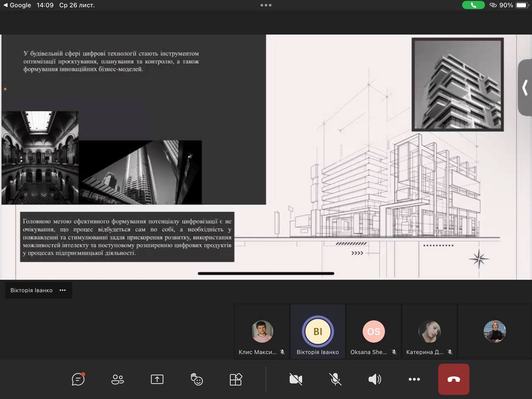Screen dimensions: 532x399
Task: Open more actions in bottom toolbar
Action: coord(414,379)
